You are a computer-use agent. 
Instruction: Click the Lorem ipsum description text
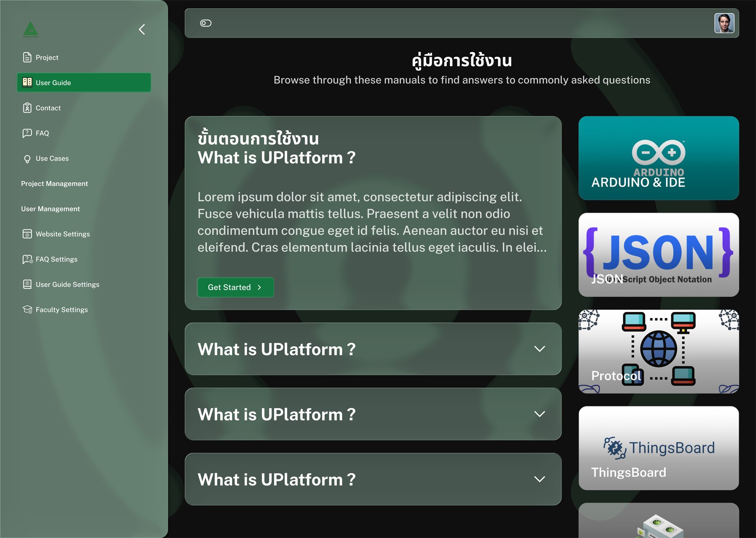point(372,222)
